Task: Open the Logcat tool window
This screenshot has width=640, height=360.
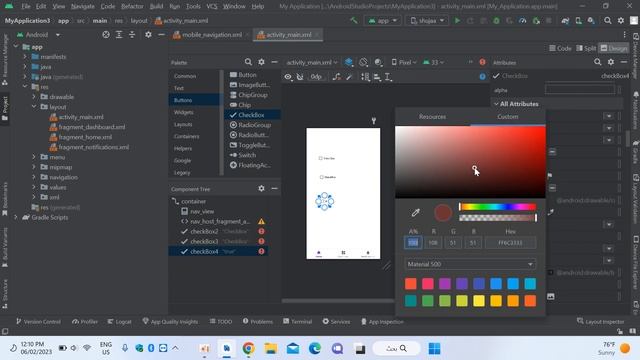Action: [120, 322]
